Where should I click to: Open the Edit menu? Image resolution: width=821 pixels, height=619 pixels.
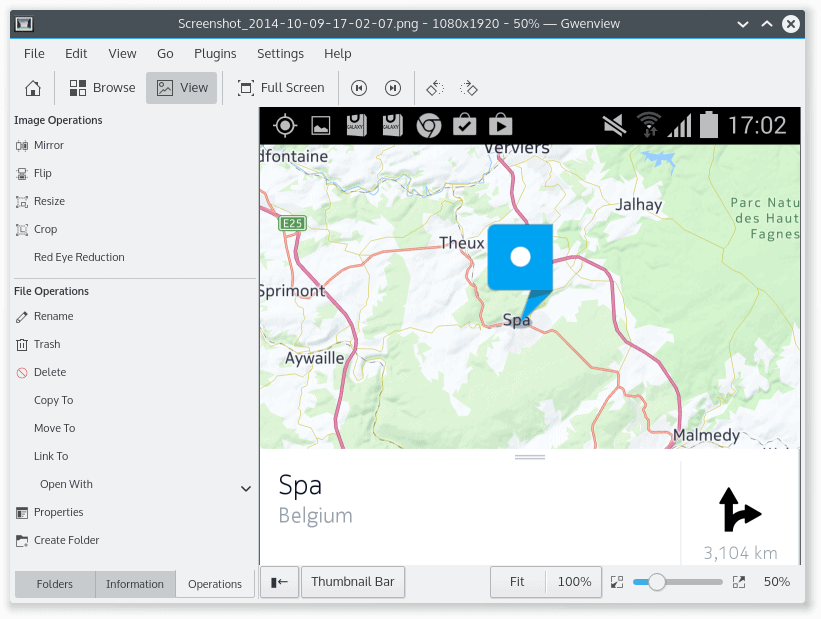76,53
